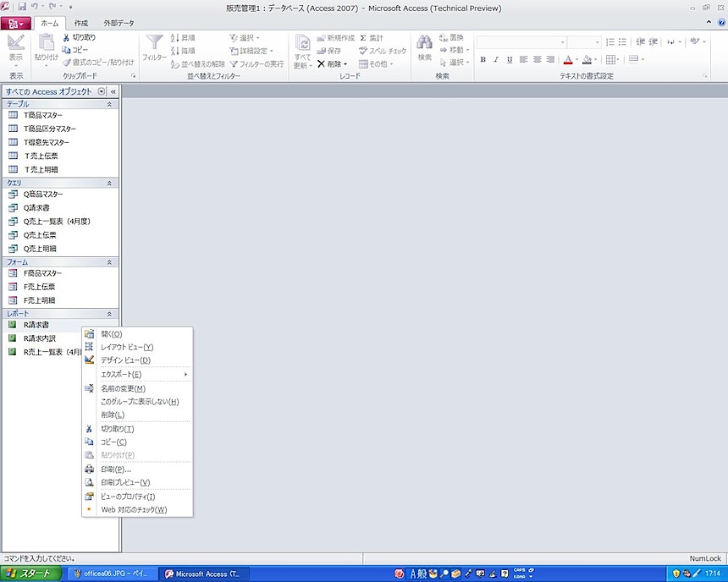Click the 貼り付け paste icon
Image resolution: width=728 pixels, height=582 pixels.
46,44
